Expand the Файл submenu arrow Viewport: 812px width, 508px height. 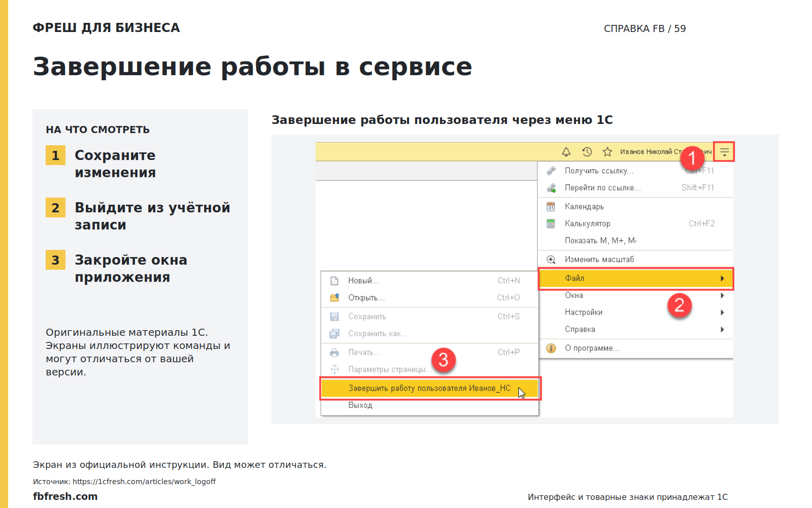coord(722,278)
